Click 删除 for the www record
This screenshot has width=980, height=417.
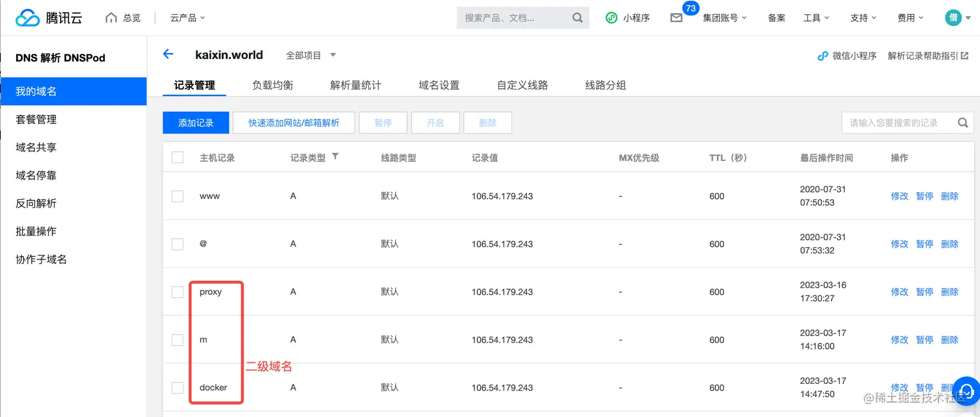point(950,196)
